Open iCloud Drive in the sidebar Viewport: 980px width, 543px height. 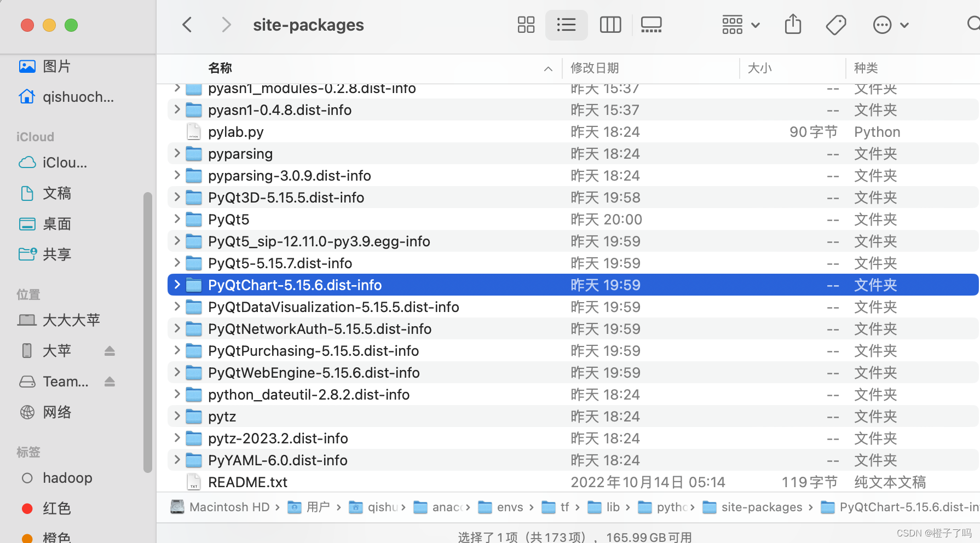coord(53,163)
